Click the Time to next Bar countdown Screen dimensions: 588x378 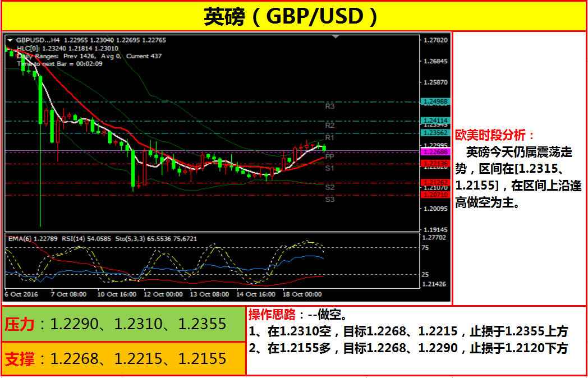pos(59,64)
